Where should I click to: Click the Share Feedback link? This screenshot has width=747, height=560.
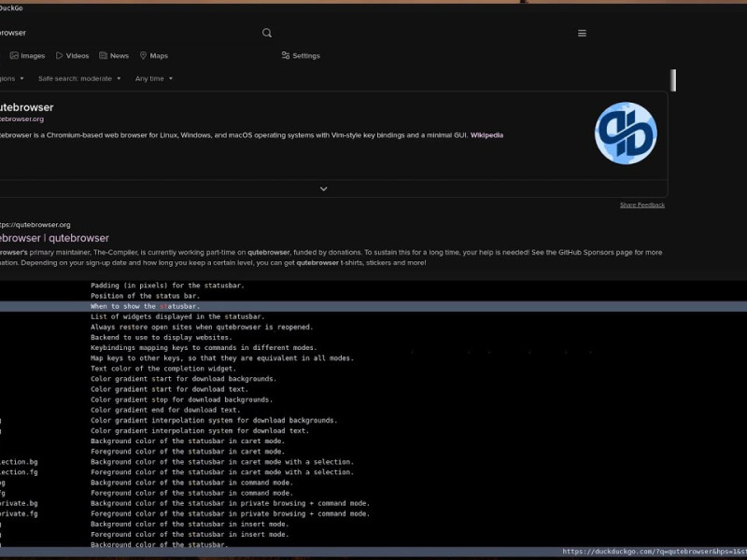pyautogui.click(x=642, y=205)
